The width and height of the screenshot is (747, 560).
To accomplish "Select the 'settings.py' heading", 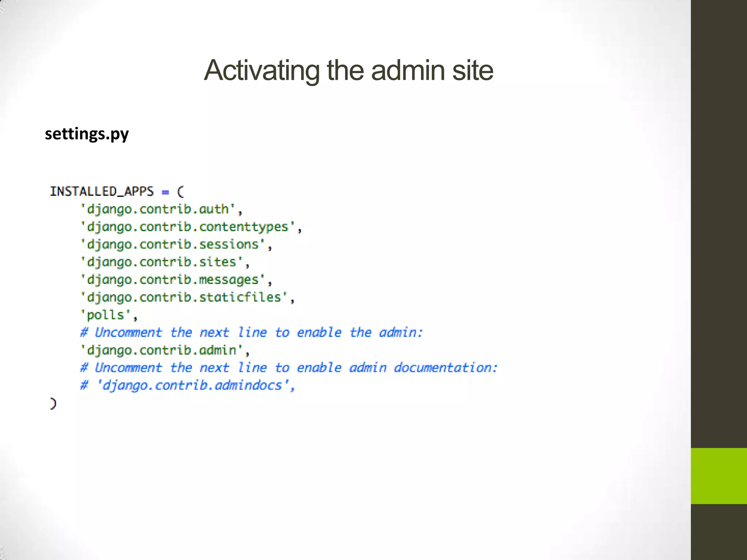I will click(87, 135).
